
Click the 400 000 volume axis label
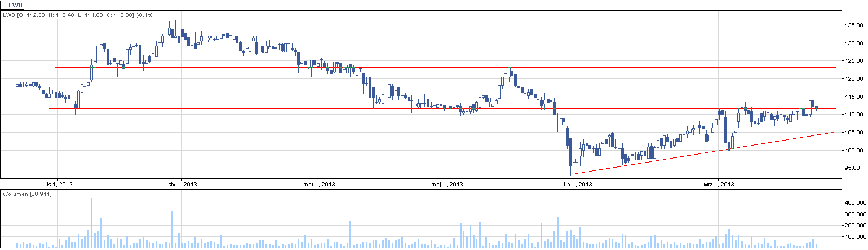pyautogui.click(x=854, y=203)
